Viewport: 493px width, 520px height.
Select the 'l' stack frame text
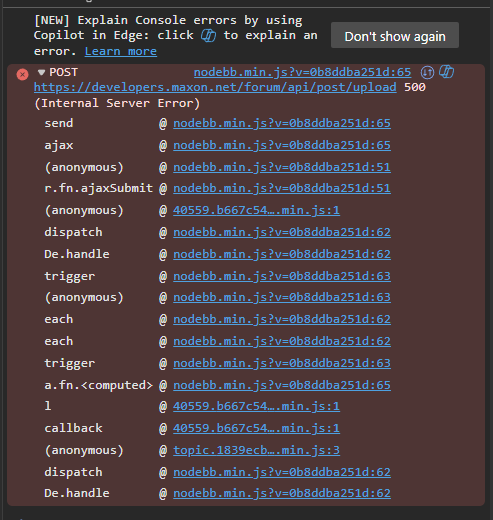pyautogui.click(x=48, y=406)
